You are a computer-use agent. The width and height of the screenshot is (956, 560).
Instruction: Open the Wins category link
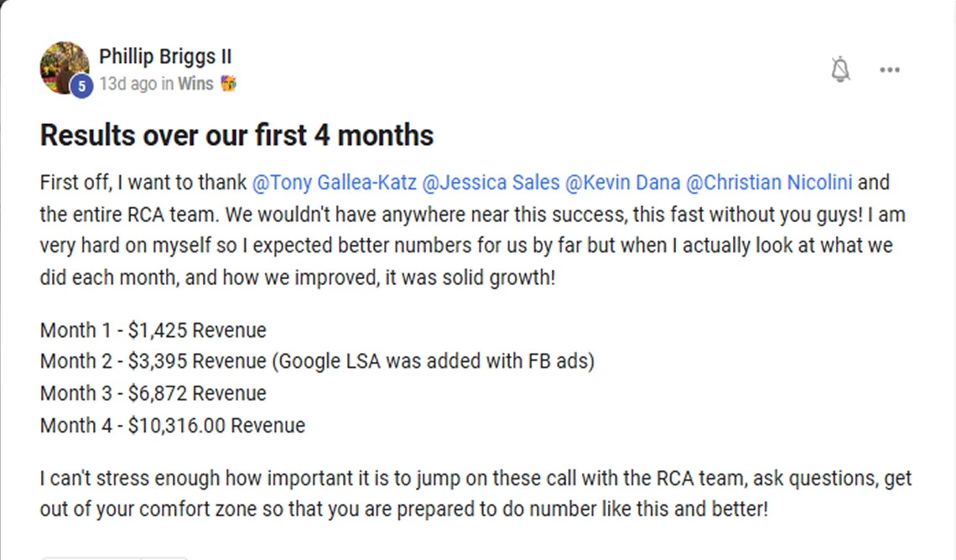point(195,84)
